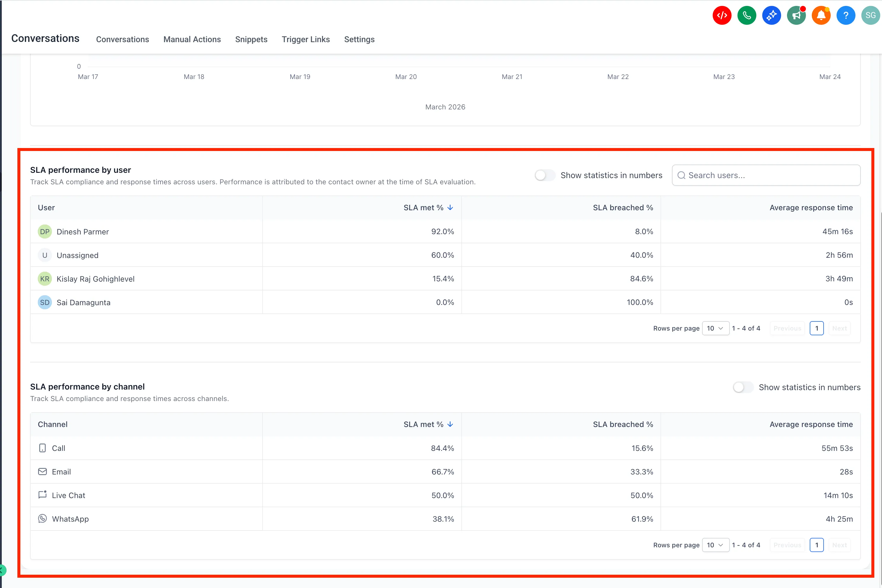Click the green phone icon
882x588 pixels.
746,15
